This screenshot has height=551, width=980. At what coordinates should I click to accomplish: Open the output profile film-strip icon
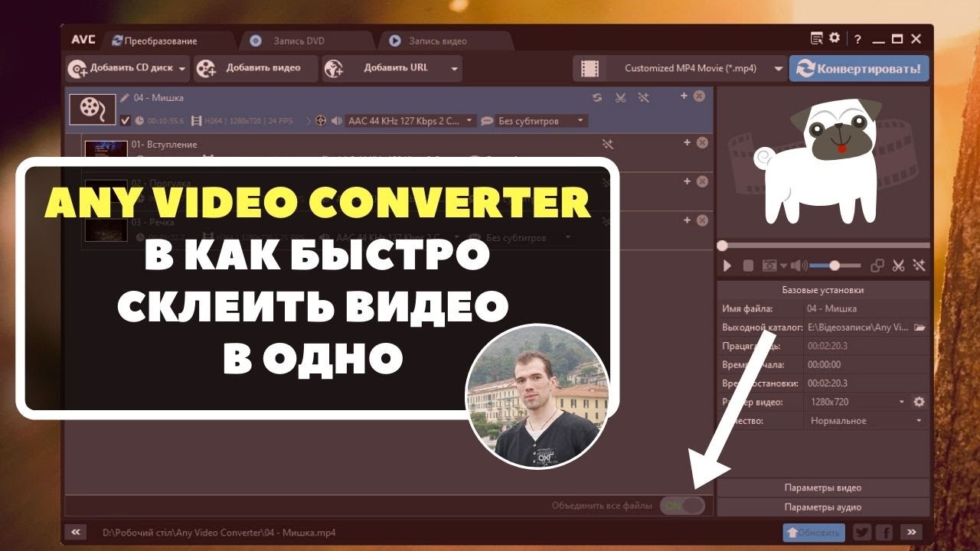click(589, 68)
